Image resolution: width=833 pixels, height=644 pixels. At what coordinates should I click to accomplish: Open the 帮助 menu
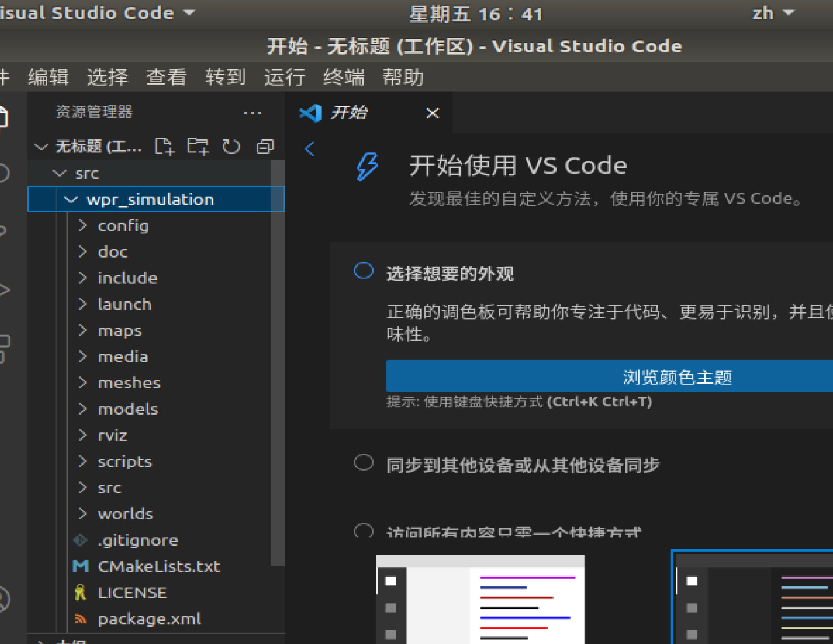[x=403, y=77]
